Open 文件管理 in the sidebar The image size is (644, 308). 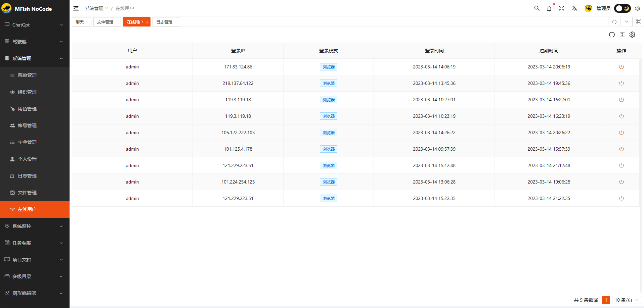[35, 193]
